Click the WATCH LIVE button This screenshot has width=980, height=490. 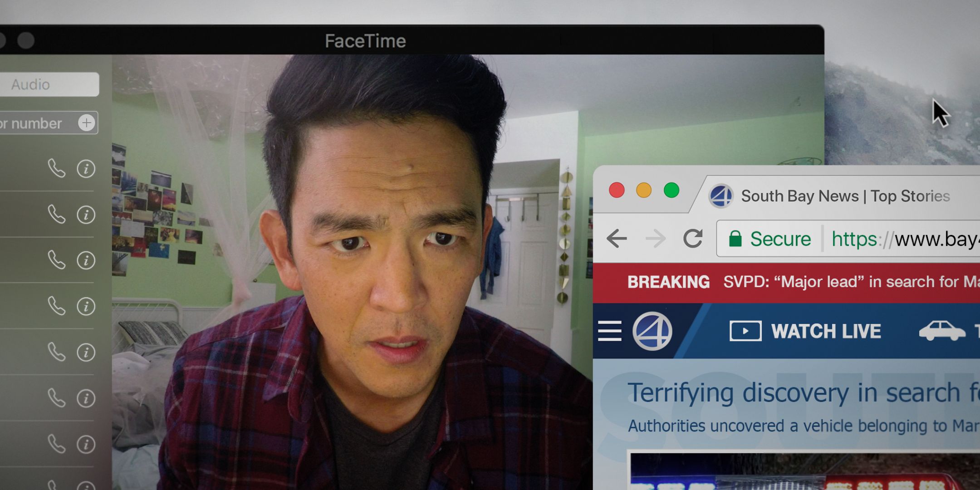pyautogui.click(x=805, y=331)
